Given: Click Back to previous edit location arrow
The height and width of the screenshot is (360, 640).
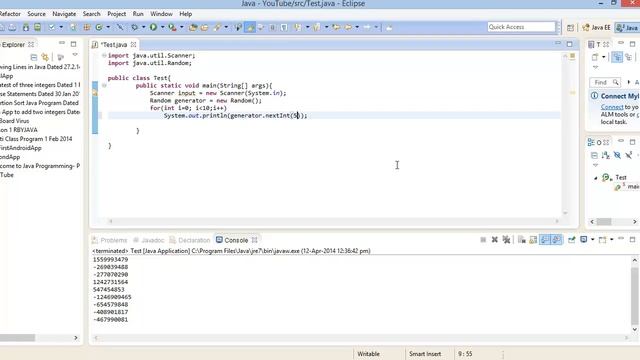Looking at the screenshot, I should 337,27.
